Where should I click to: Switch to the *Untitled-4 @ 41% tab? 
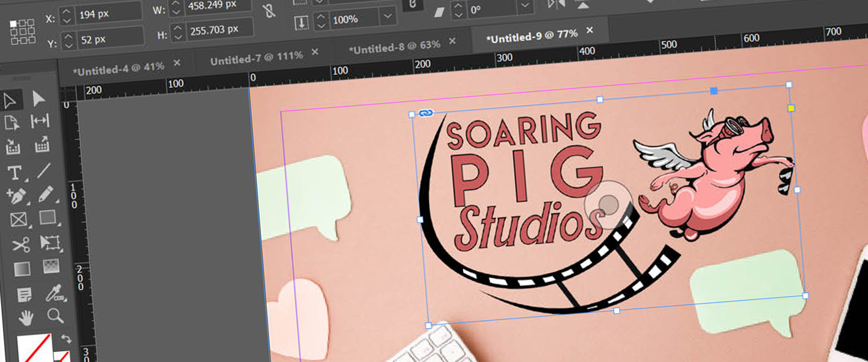click(x=119, y=69)
